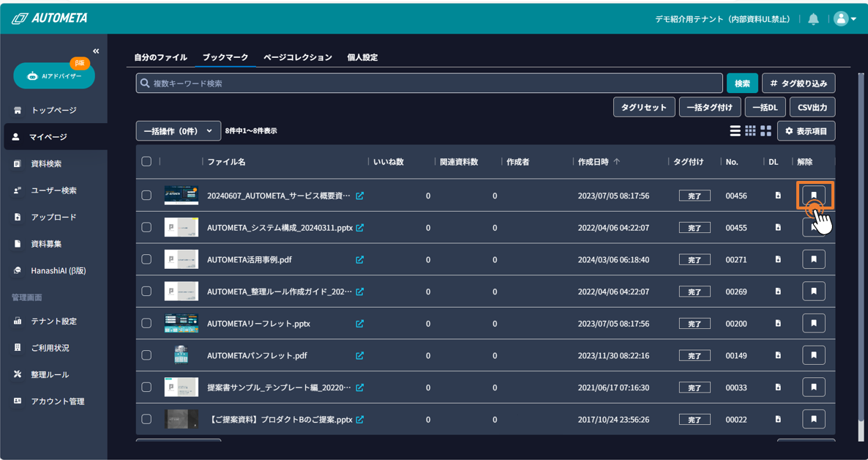This screenshot has height=460, width=868.
Task: Open external link for AUTOMETAリーフレット.pptx
Action: [360, 324]
